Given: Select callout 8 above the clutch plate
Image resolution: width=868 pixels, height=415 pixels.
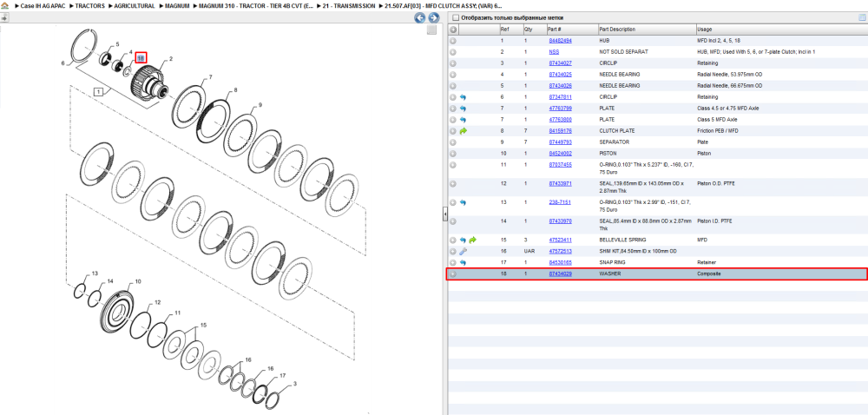Looking at the screenshot, I should pyautogui.click(x=235, y=89).
